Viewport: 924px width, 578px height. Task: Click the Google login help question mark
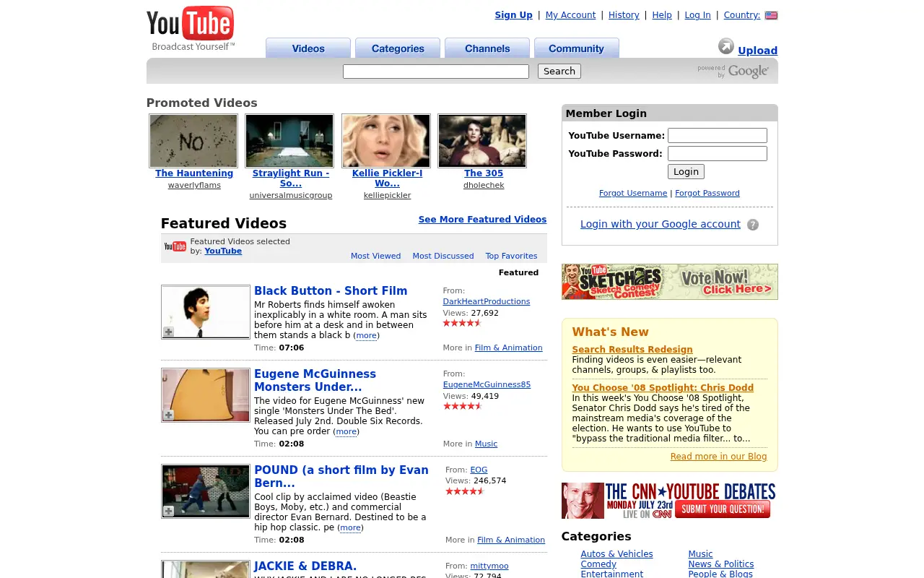point(753,225)
